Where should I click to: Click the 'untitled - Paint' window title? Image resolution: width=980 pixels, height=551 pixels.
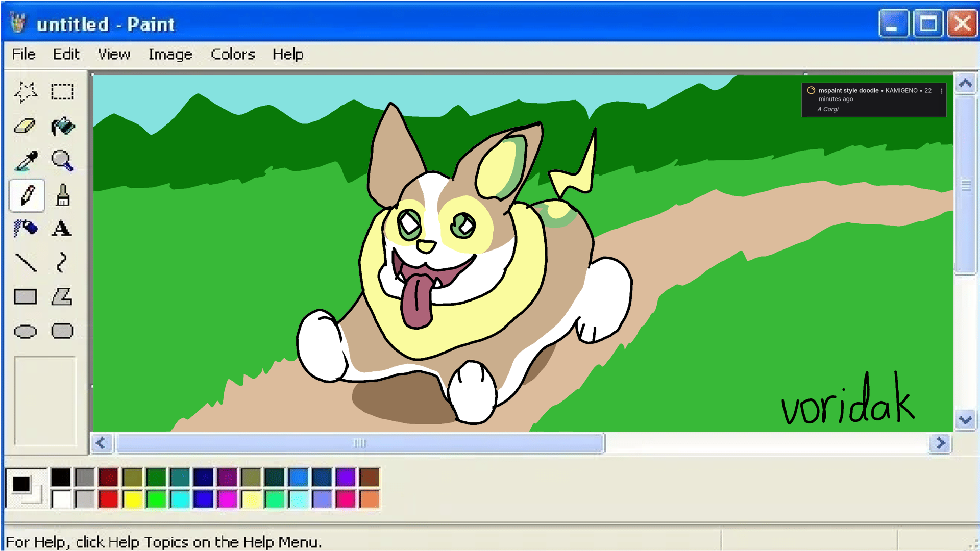pos(106,24)
